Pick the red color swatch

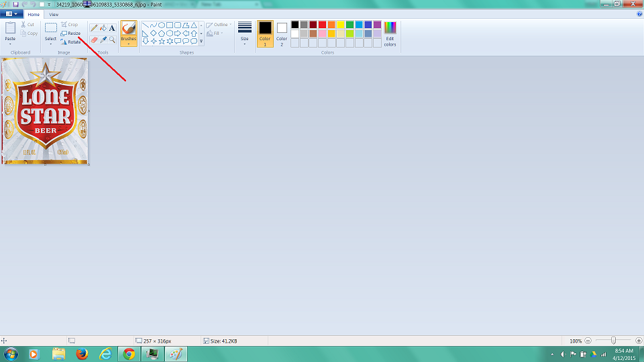323,25
